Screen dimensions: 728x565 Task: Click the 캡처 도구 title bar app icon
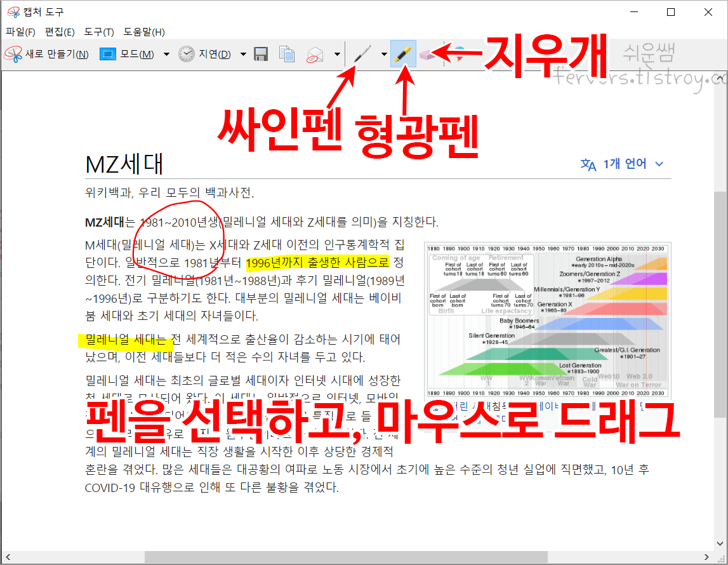coord(13,11)
